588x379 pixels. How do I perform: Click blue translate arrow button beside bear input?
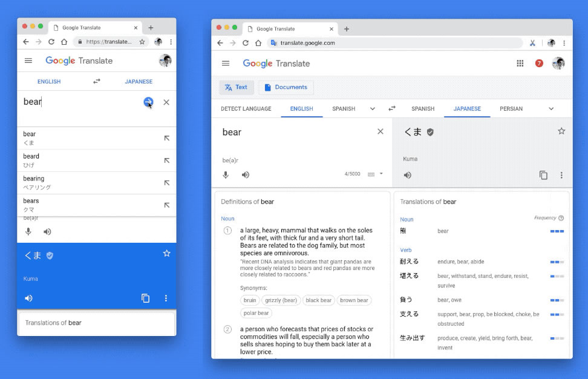point(148,102)
